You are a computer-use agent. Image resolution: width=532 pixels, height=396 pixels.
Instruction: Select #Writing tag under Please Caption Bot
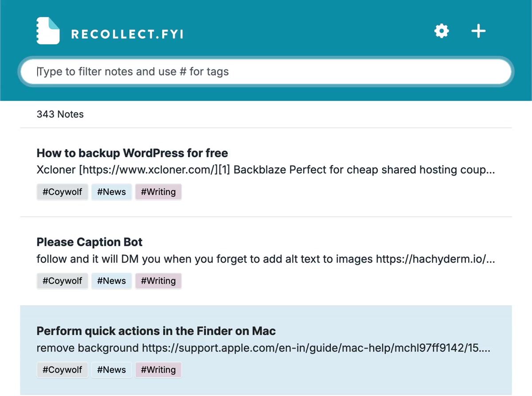point(158,281)
